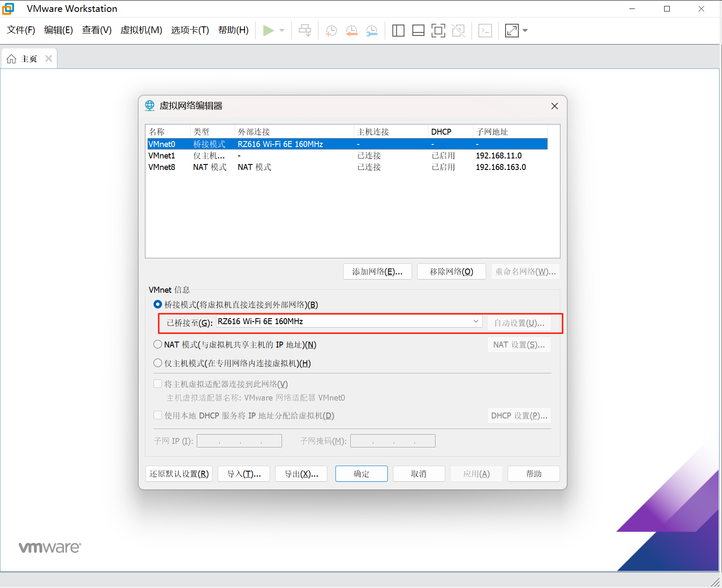This screenshot has width=722, height=588.
Task: Click the Unity mode icon
Action: pos(458,30)
